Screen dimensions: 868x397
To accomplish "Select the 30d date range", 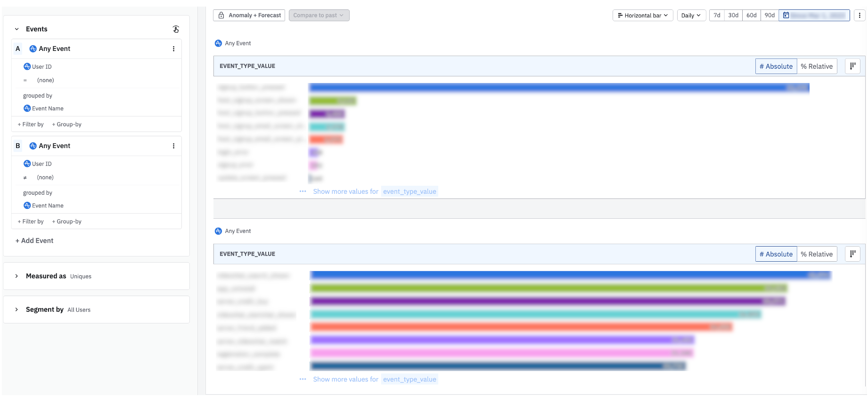I will pyautogui.click(x=733, y=16).
